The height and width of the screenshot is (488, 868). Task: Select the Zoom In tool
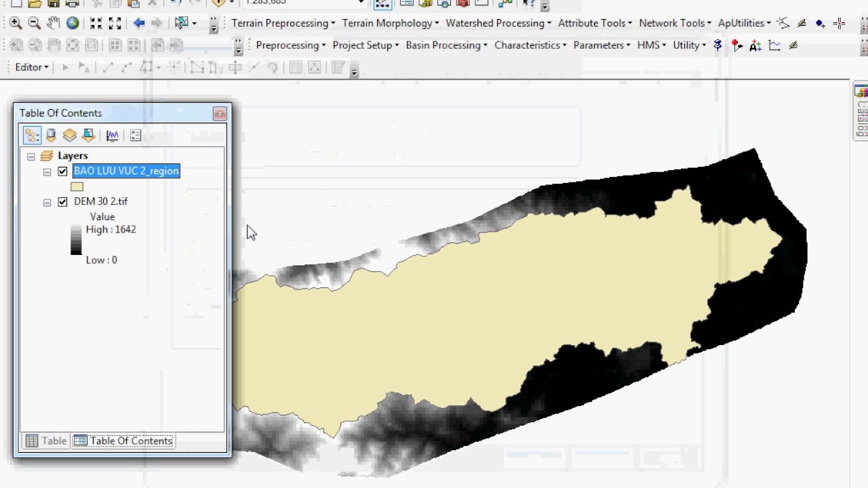(x=15, y=23)
